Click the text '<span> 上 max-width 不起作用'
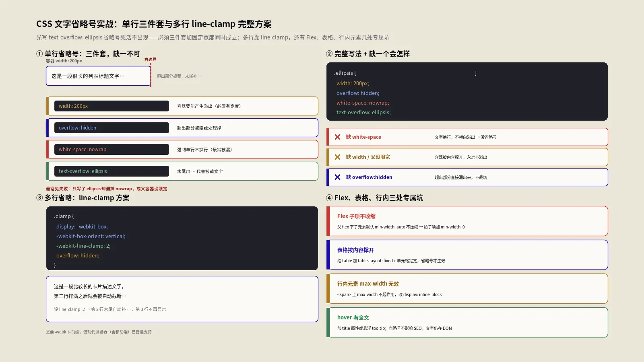This screenshot has height=362, width=644. pos(390,294)
